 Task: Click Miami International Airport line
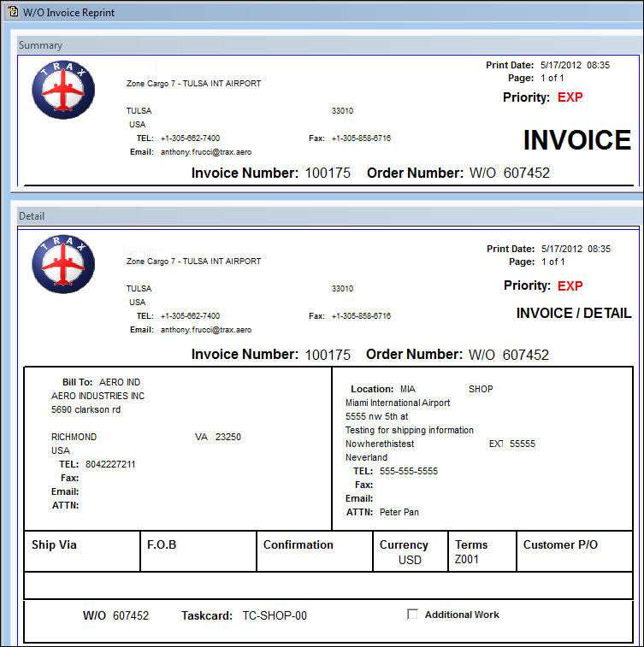click(398, 403)
